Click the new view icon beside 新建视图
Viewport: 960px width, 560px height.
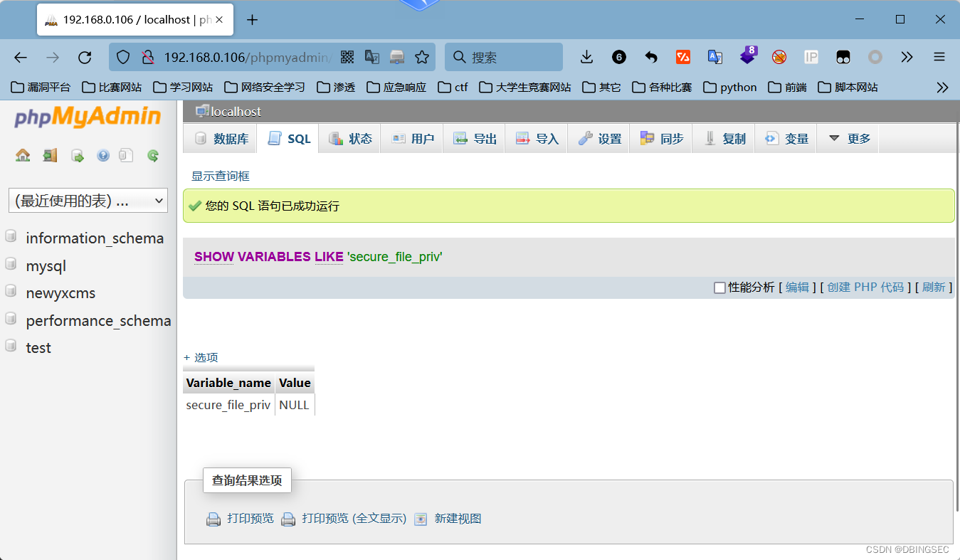[x=421, y=519]
